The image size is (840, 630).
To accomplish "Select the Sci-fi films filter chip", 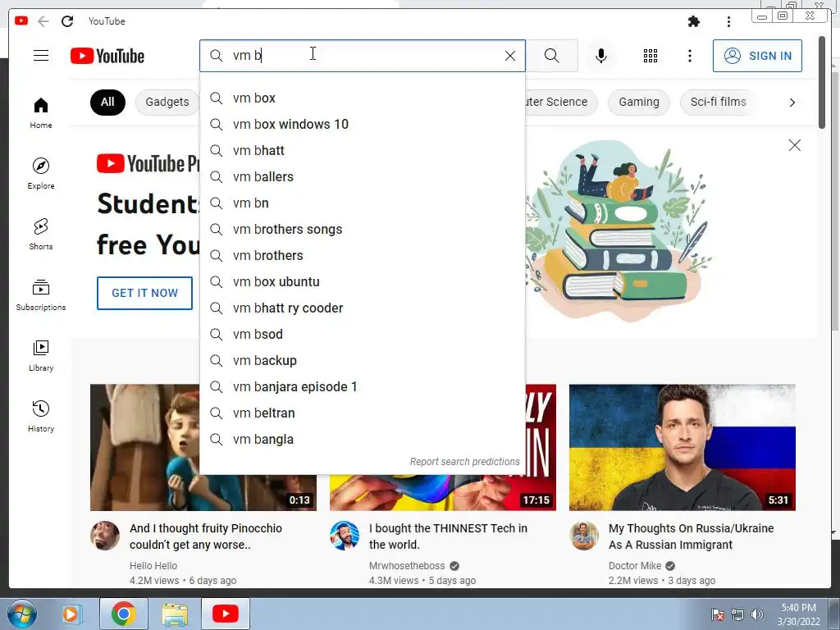I will tap(718, 102).
